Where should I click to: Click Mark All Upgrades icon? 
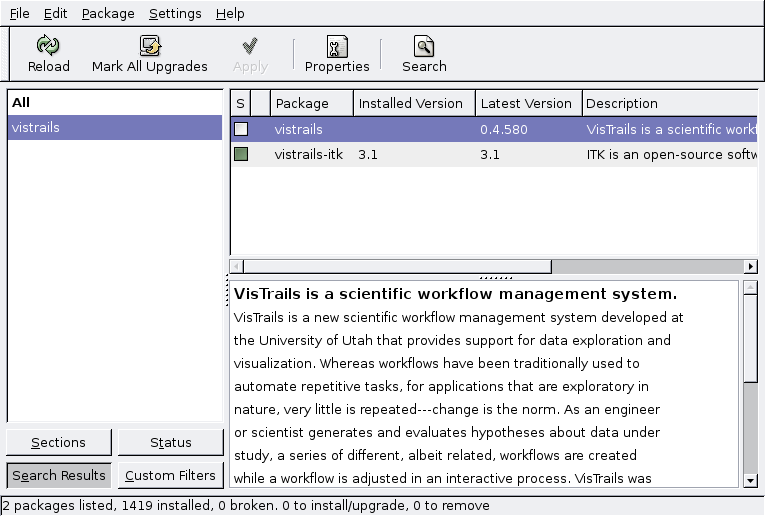click(x=150, y=46)
